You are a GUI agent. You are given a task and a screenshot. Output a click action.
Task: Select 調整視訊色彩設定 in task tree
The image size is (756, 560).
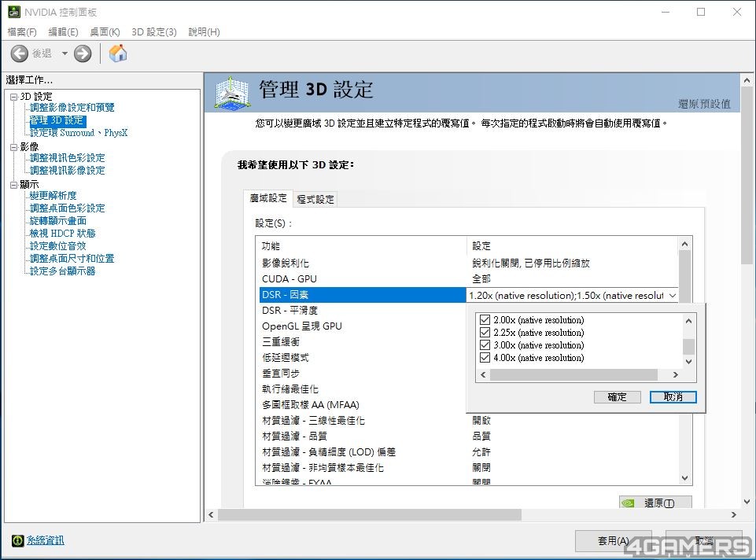click(x=67, y=157)
